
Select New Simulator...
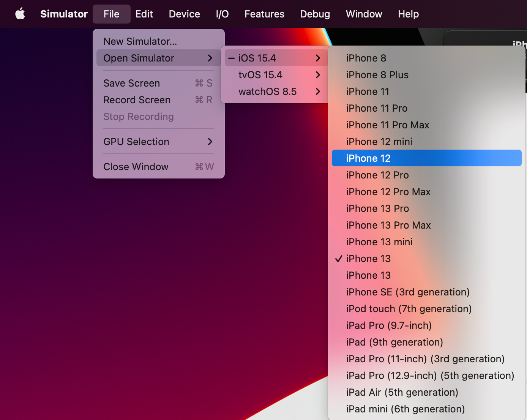[x=140, y=41]
